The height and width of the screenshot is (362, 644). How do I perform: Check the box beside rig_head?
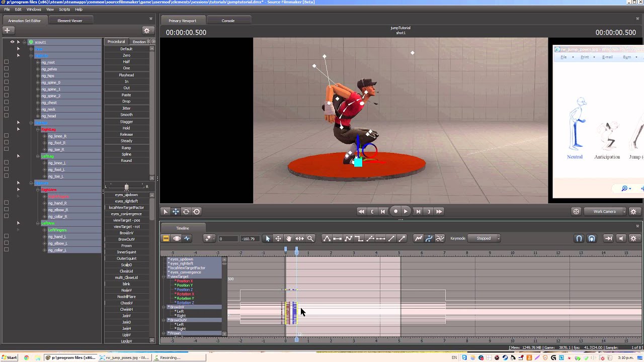pos(6,116)
